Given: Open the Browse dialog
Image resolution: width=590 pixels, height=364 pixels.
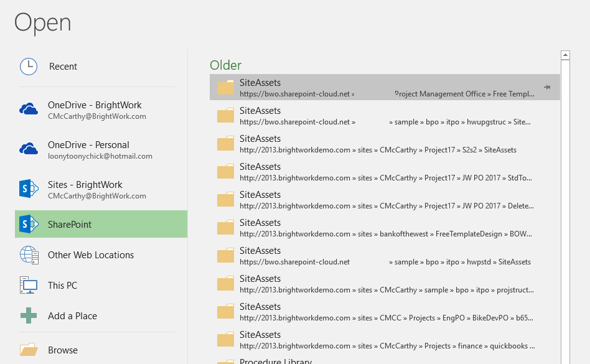Looking at the screenshot, I should (101, 350).
